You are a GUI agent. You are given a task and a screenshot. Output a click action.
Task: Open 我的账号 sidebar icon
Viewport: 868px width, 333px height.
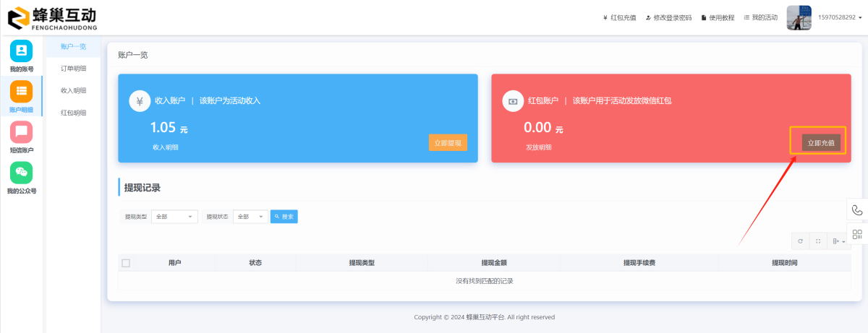[x=21, y=51]
